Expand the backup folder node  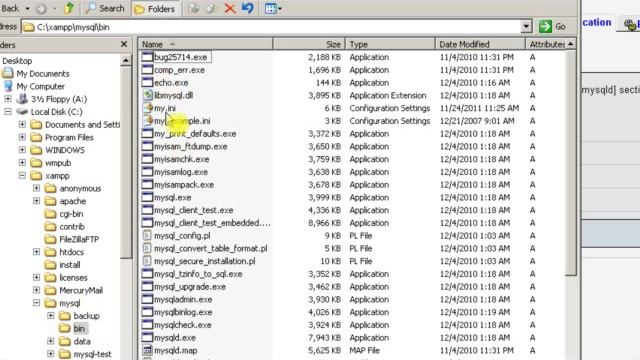pos(51,316)
